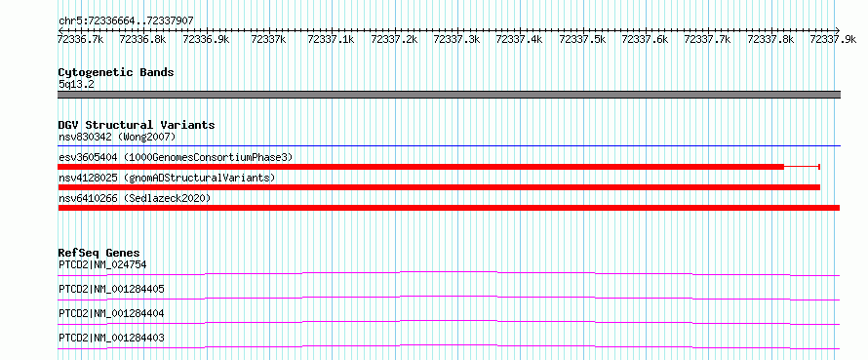Click the 72337.5k ruler tick label
Screen dimensions: 868x360
tap(582, 39)
